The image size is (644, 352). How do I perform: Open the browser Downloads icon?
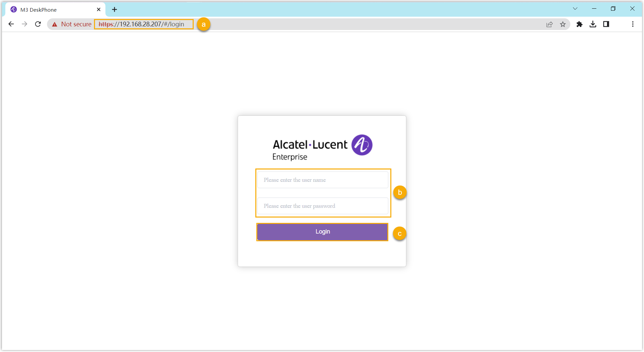(593, 24)
